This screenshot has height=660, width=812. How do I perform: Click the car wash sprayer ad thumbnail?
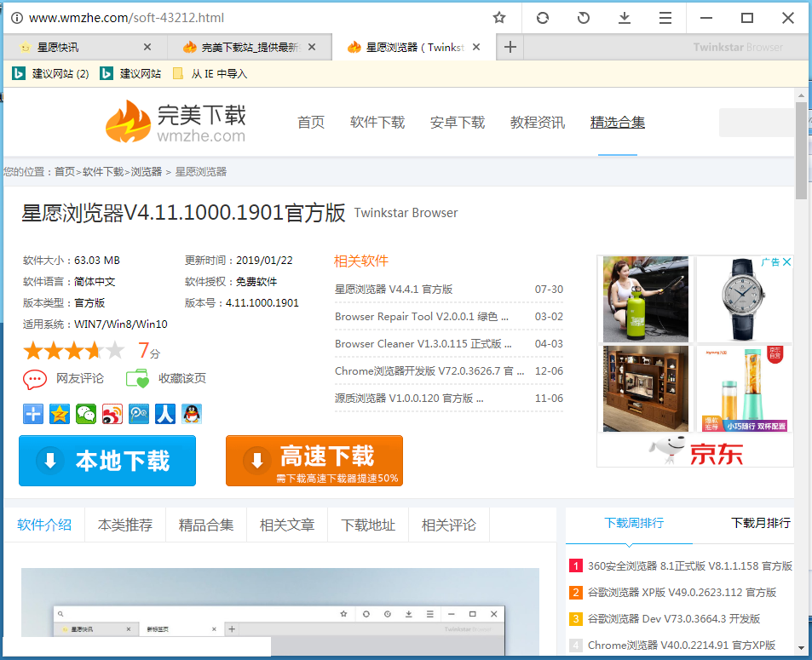[x=645, y=299]
